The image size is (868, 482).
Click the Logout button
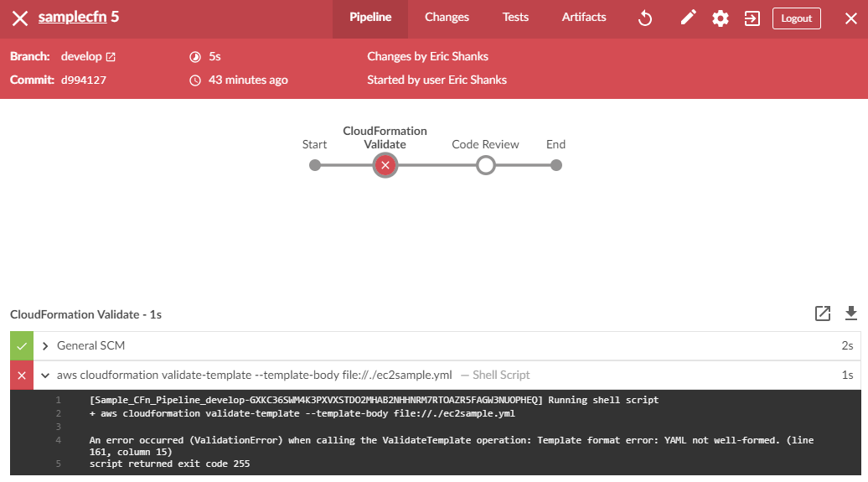point(796,18)
